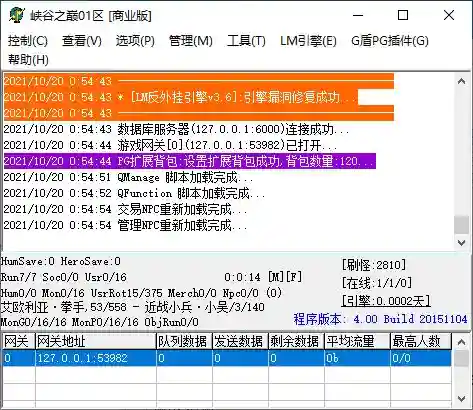Image resolution: width=473 pixels, height=410 pixels.
Task: Click the log pane scroll down arrow
Action: 462,242
